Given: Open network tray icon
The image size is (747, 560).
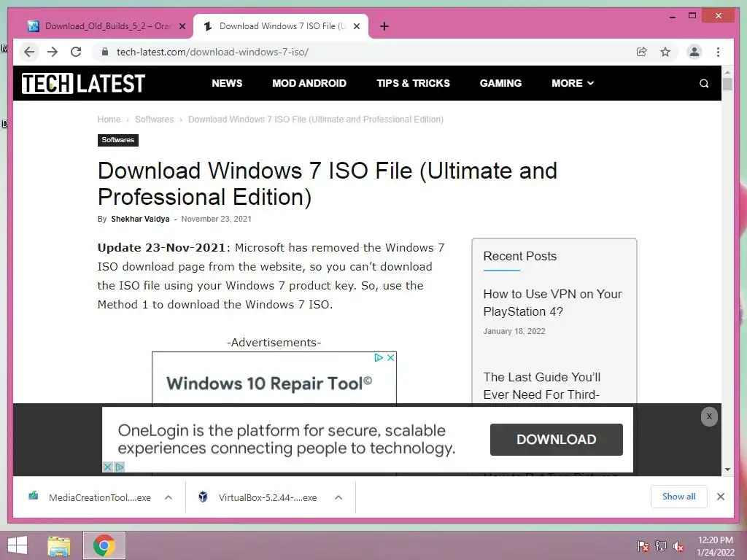Looking at the screenshot, I should (661, 545).
